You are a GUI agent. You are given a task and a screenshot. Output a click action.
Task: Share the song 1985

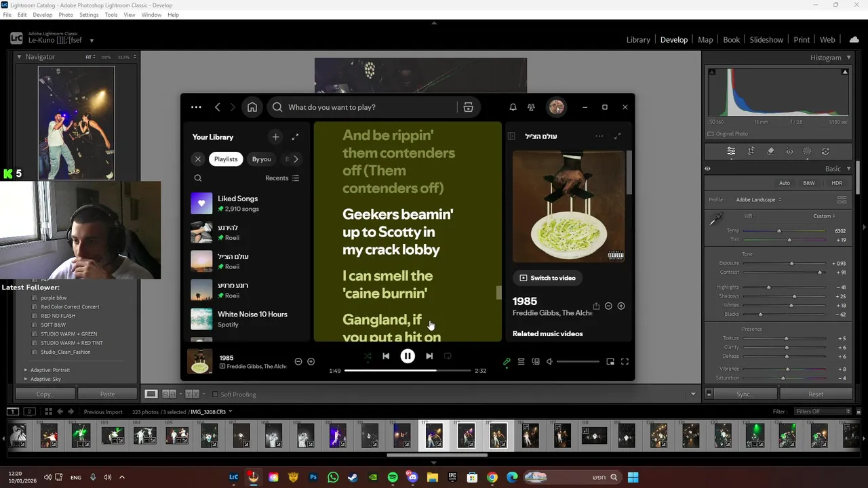[596, 306]
